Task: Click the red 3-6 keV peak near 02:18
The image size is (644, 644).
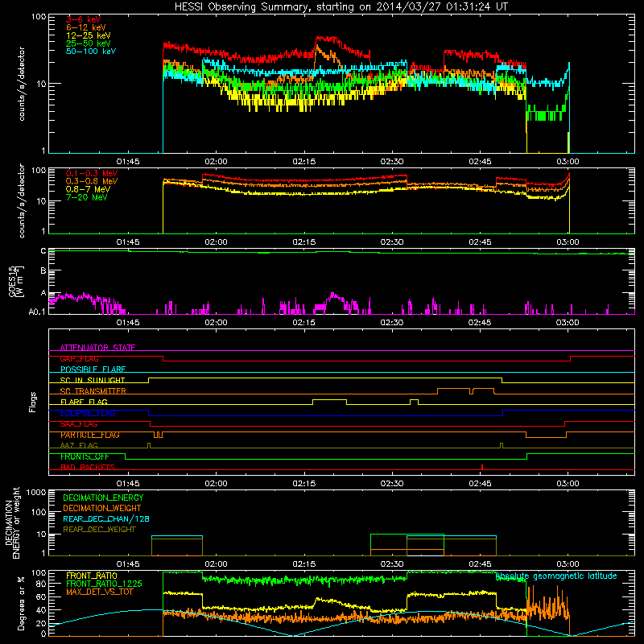Action: click(x=327, y=39)
